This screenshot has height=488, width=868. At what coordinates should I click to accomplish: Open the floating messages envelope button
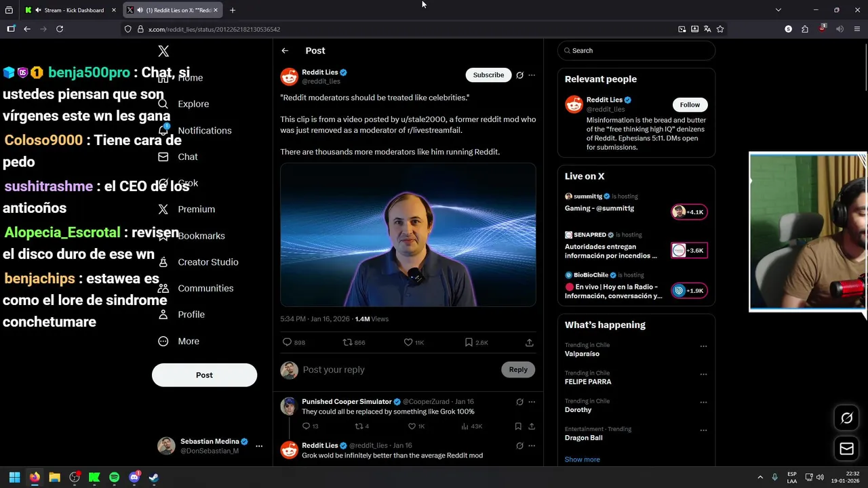click(x=846, y=449)
